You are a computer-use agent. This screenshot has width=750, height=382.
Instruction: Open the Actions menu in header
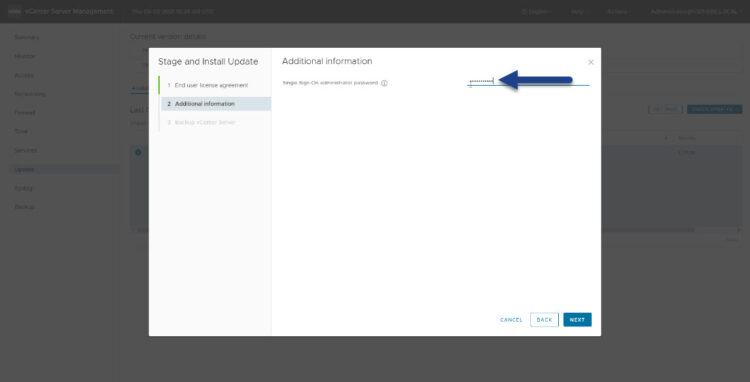618,11
